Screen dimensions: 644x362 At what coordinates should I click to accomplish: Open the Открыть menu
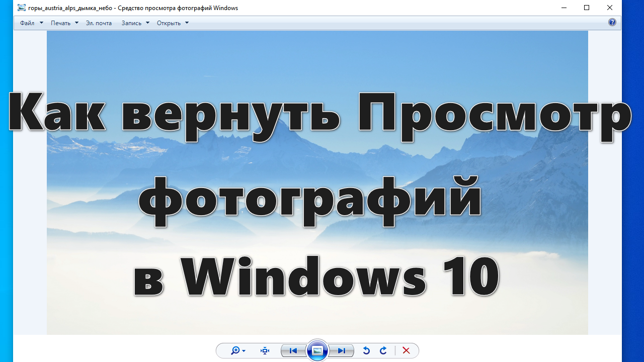173,23
